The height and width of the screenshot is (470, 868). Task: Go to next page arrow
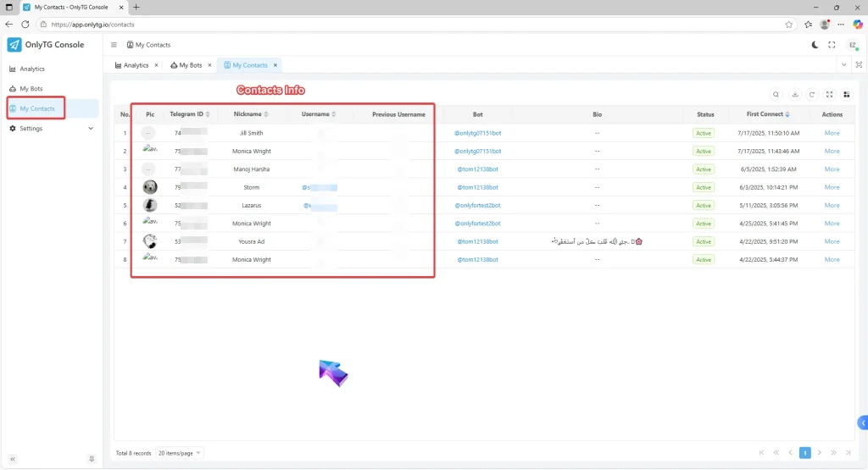820,453
